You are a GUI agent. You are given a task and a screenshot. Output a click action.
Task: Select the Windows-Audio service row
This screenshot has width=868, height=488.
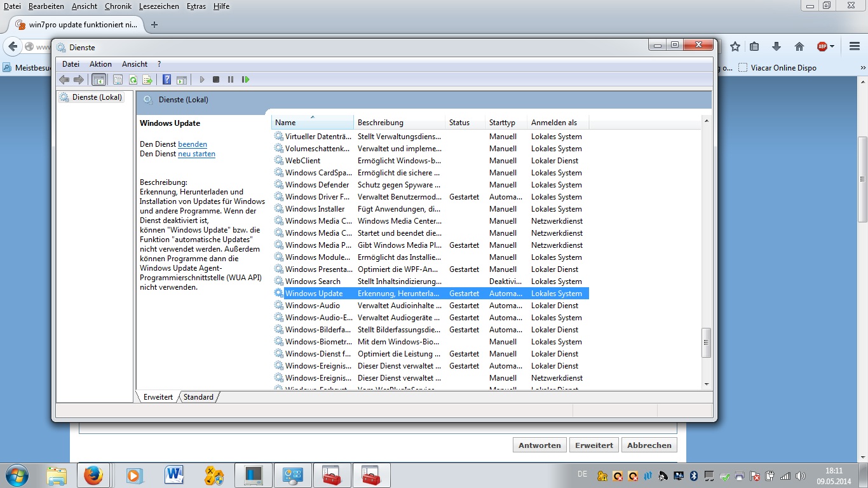click(x=431, y=306)
